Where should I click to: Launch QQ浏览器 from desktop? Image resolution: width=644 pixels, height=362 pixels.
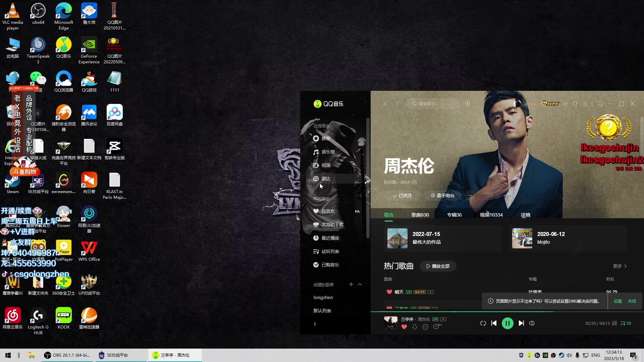(x=64, y=81)
